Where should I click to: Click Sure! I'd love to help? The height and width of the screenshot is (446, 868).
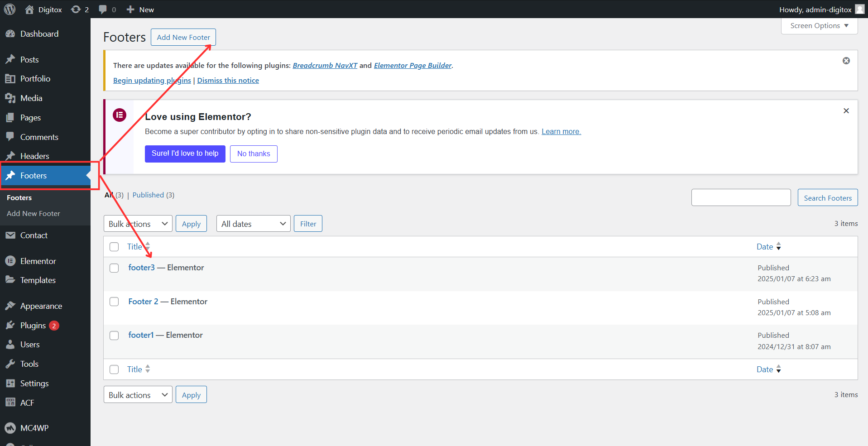click(185, 153)
